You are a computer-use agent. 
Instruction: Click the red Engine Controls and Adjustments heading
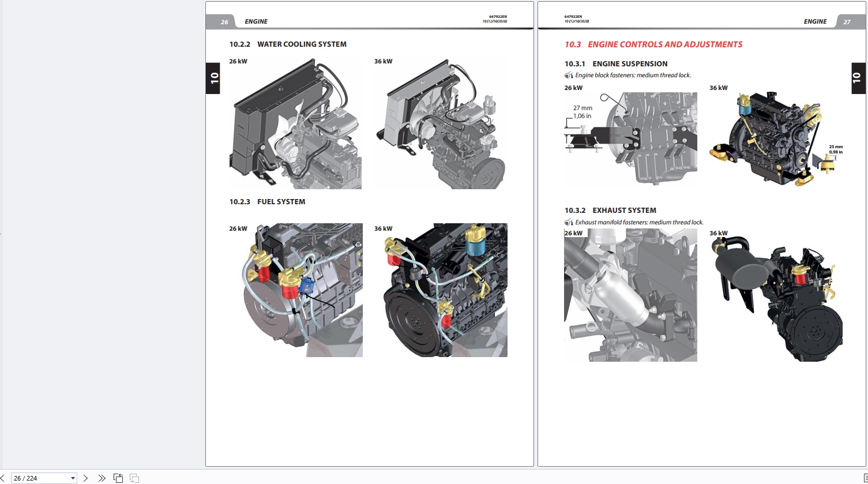coord(653,44)
